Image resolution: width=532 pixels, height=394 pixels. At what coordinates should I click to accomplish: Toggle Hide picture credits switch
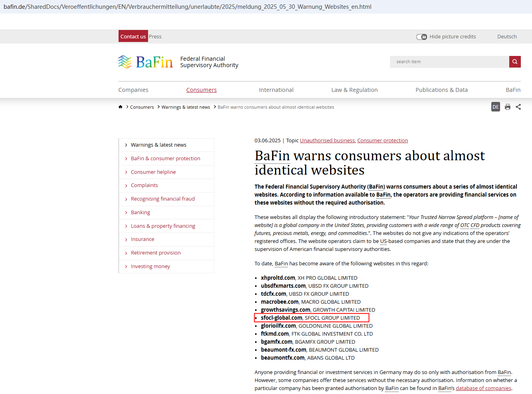click(x=421, y=37)
